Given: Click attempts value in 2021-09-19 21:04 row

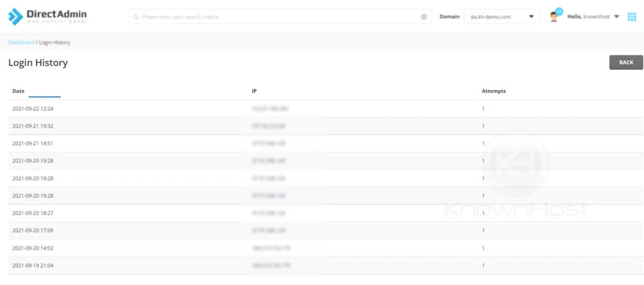Looking at the screenshot, I should pos(484,265).
